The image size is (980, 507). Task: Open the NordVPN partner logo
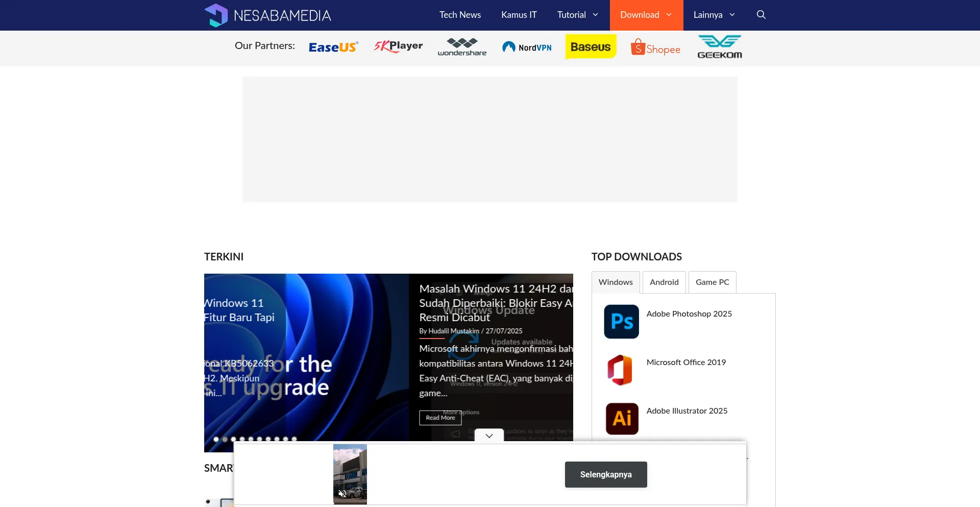pos(527,47)
